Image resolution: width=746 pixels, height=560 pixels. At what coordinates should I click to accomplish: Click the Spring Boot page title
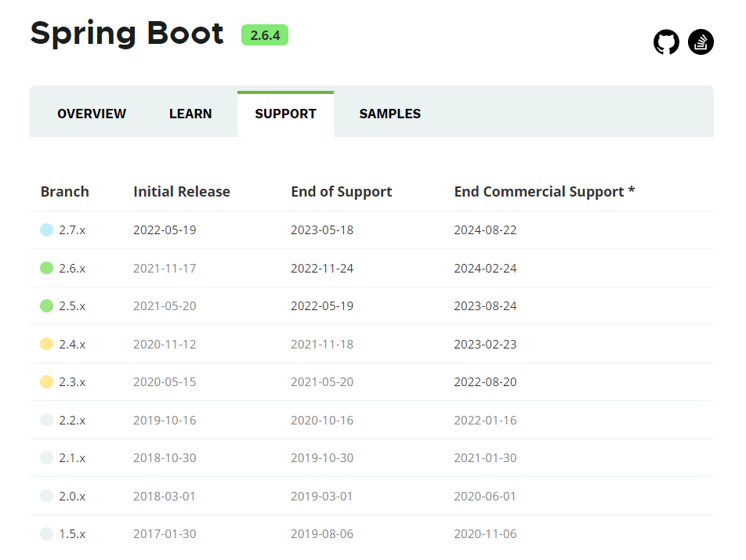[127, 34]
